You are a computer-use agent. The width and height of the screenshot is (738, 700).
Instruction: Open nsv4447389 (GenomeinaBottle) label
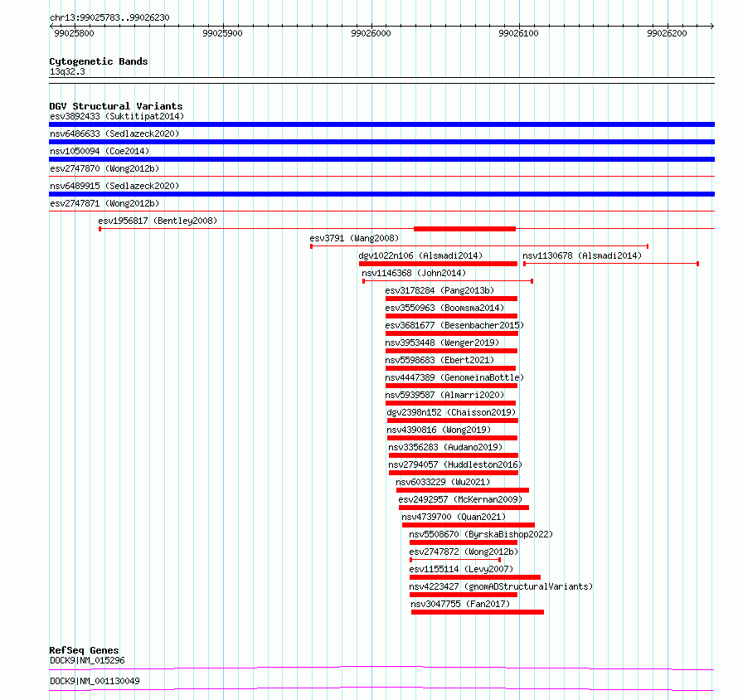(454, 377)
